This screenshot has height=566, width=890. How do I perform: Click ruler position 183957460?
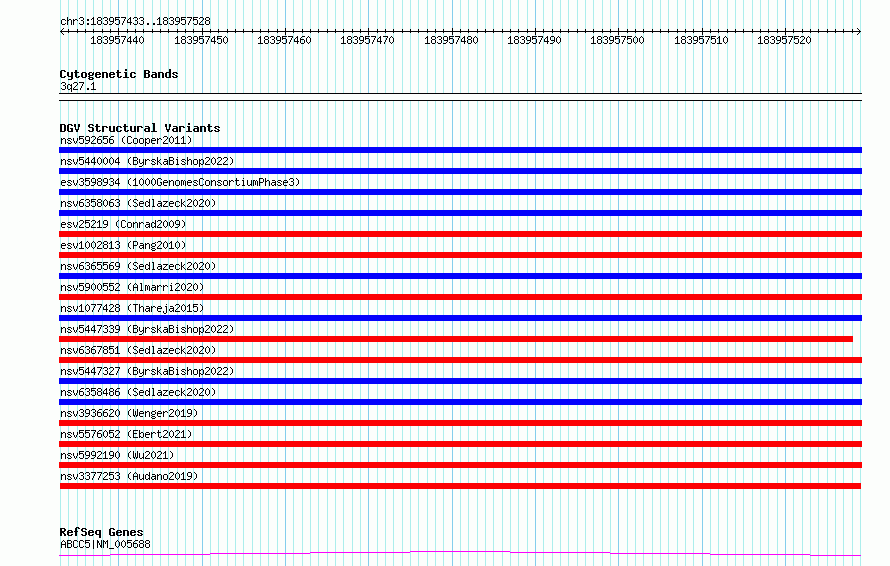click(x=284, y=40)
